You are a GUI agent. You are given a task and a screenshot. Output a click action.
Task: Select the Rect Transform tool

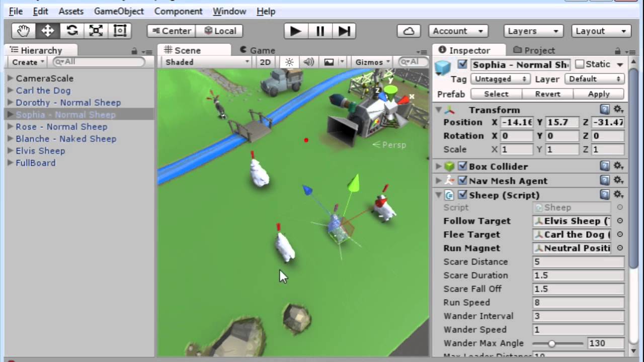tap(120, 31)
